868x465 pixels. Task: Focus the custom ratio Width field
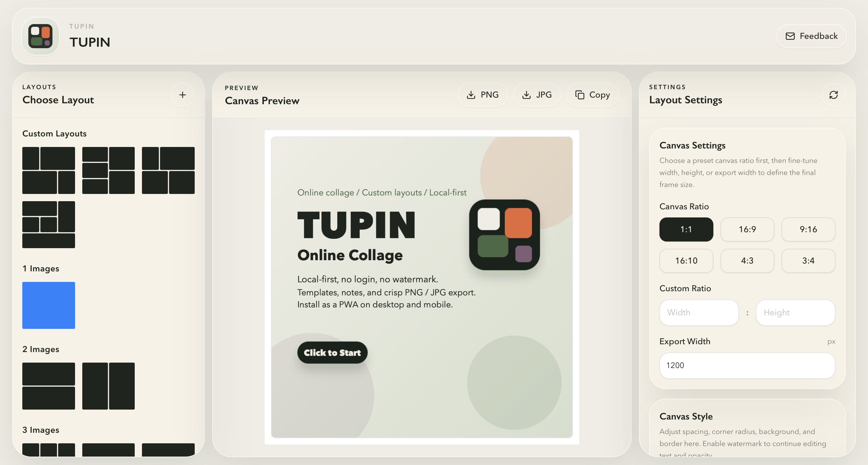click(x=699, y=313)
